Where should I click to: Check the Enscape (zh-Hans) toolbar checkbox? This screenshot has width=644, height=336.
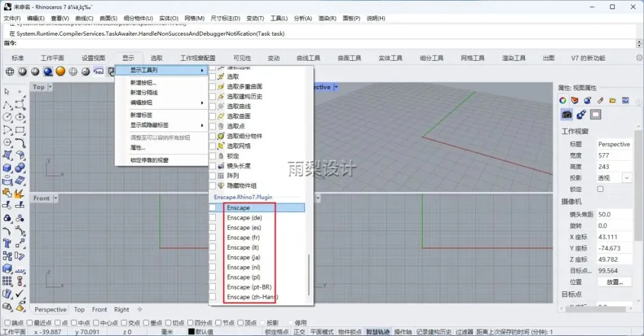[212, 297]
